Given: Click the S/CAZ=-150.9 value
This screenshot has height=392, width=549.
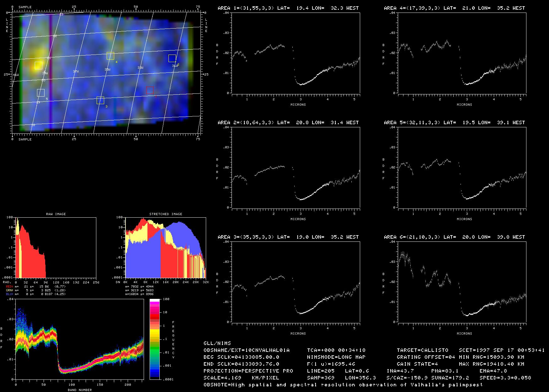Looking at the screenshot, I should tap(407, 378).
